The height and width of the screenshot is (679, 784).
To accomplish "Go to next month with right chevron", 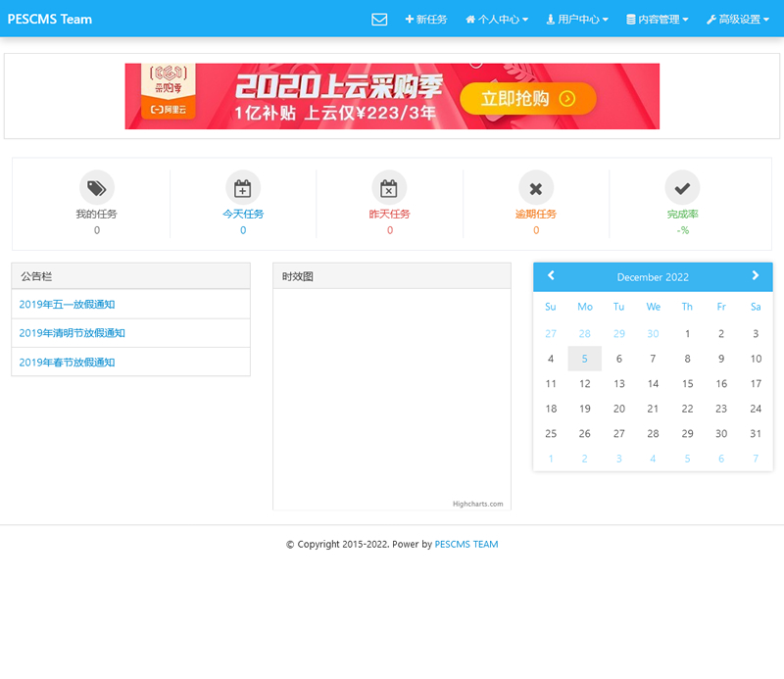I will pos(756,276).
